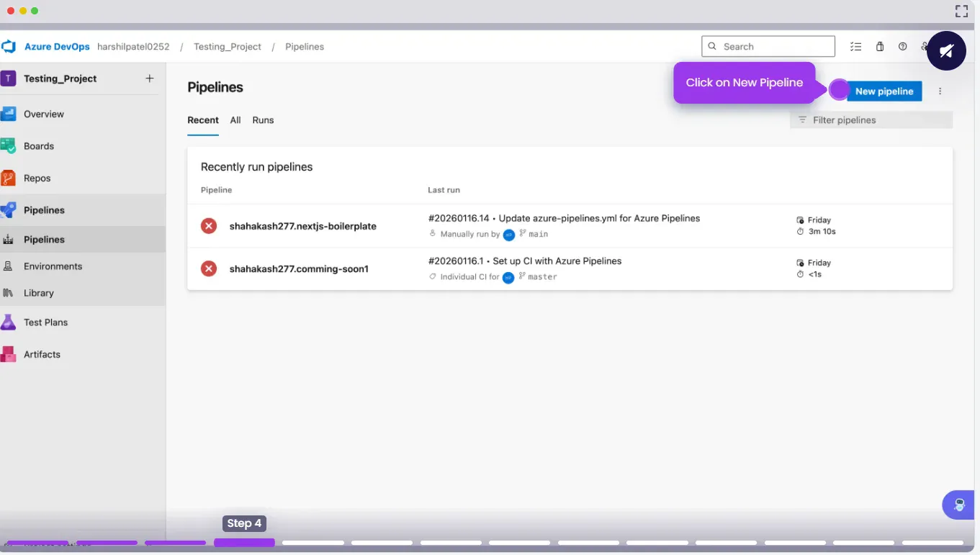
Task: Click the New pipeline button
Action: [x=884, y=91]
